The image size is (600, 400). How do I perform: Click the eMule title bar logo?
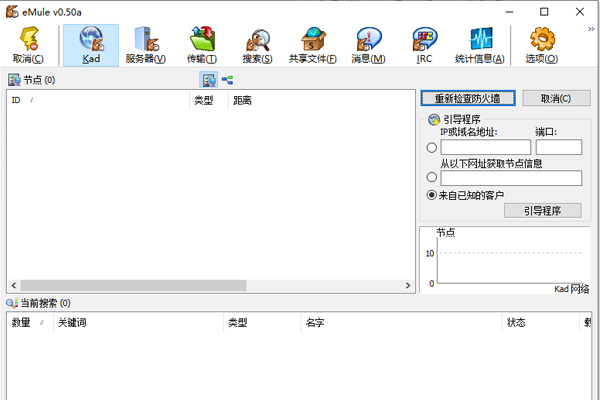pos(12,12)
